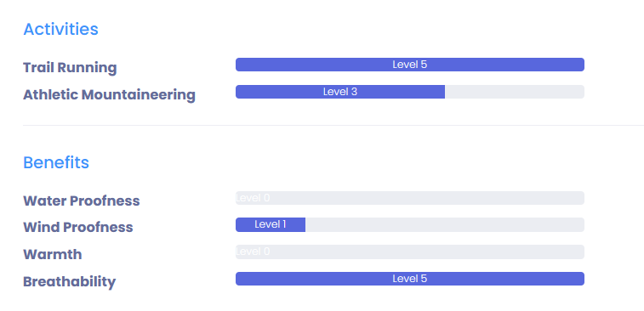Click the unfilled gray part of Wind Proofness bar
The height and width of the screenshot is (311, 644).
(444, 225)
